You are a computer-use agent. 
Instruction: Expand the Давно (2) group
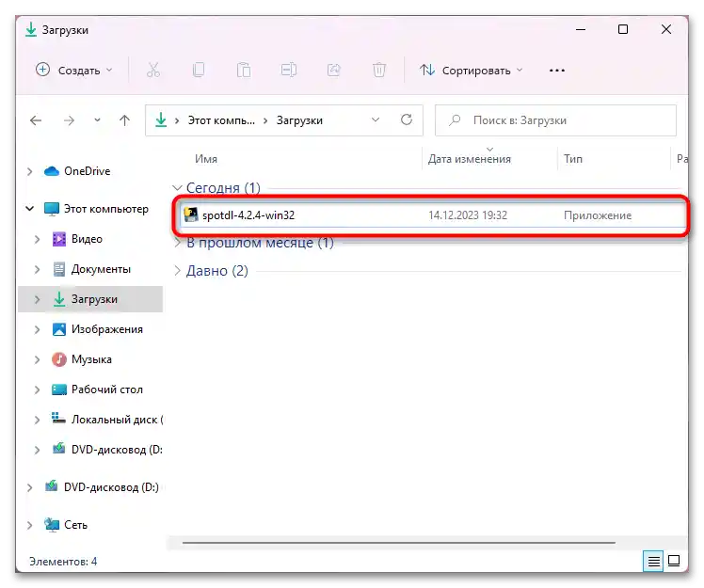coord(177,271)
